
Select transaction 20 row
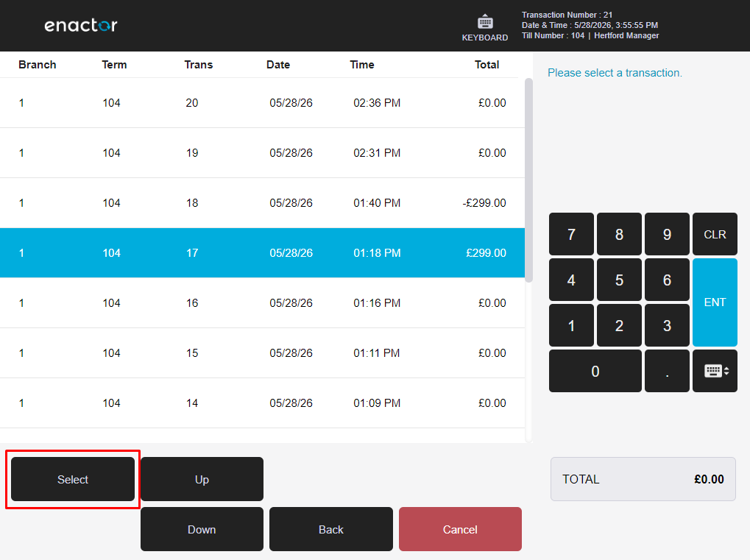coord(262,103)
